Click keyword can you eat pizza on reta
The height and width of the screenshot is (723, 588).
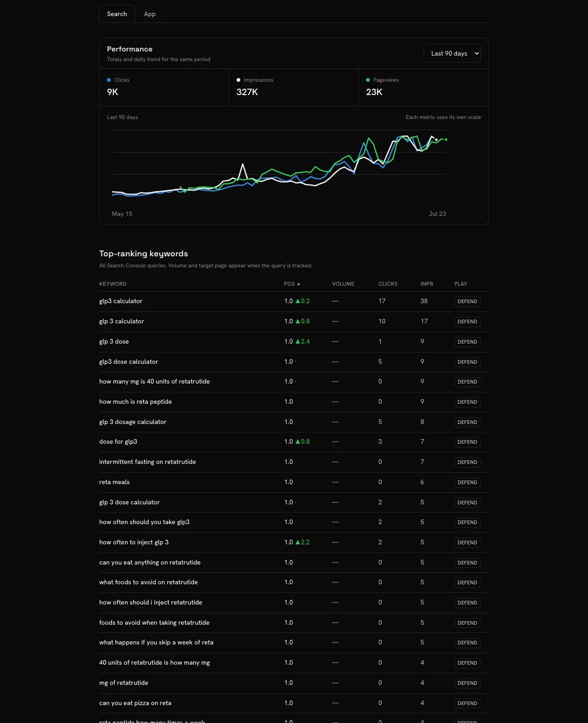pyautogui.click(x=135, y=703)
